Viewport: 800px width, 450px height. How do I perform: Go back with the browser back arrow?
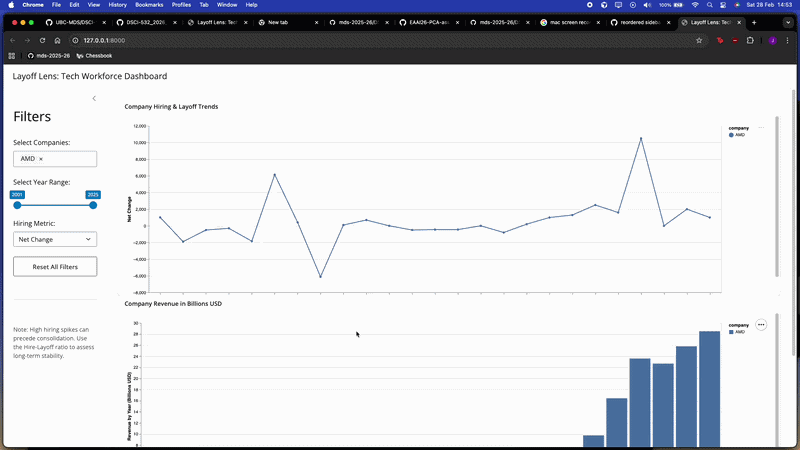pos(13,40)
